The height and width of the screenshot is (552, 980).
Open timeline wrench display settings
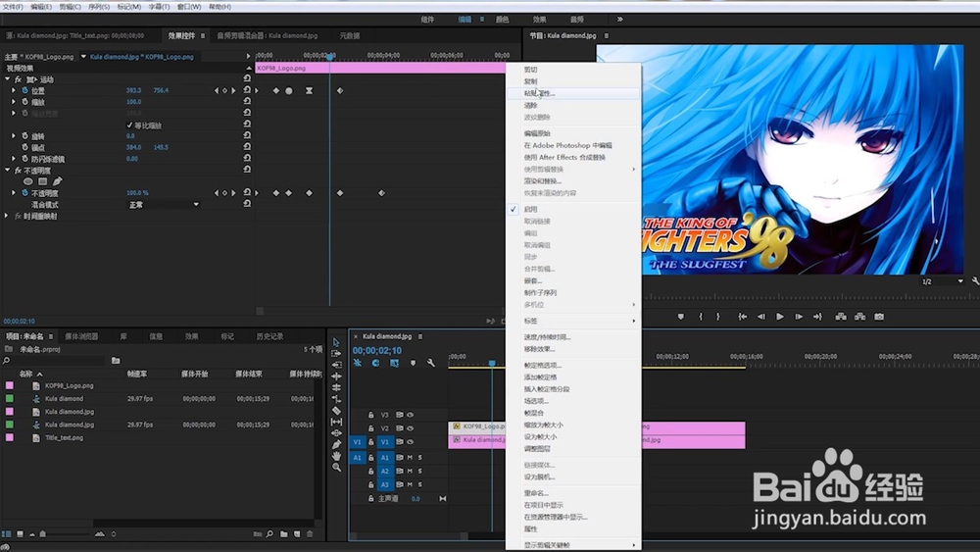click(x=430, y=363)
